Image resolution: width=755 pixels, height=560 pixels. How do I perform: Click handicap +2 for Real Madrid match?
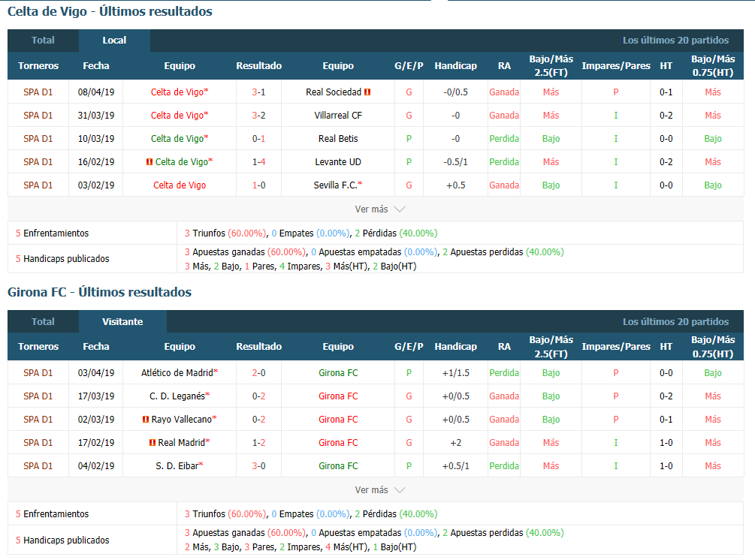pyautogui.click(x=455, y=443)
